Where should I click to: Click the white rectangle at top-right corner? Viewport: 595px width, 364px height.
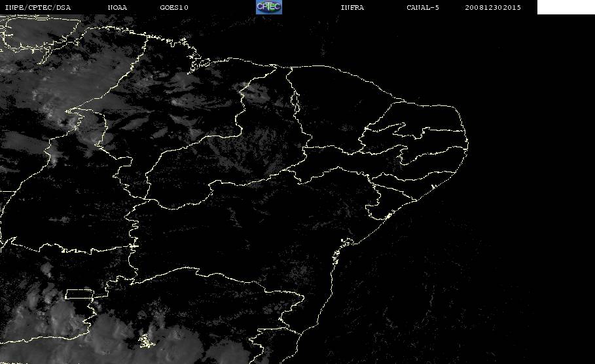pyautogui.click(x=566, y=7)
